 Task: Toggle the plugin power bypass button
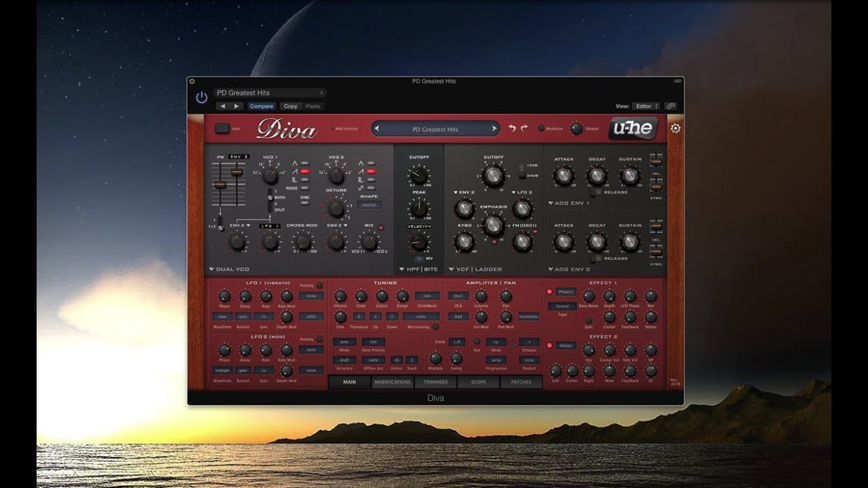coord(201,98)
